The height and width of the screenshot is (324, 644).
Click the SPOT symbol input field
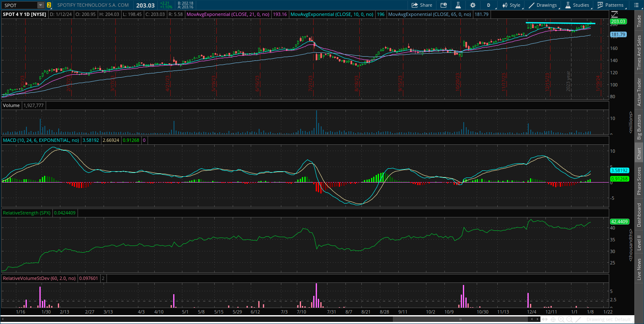[19, 5]
